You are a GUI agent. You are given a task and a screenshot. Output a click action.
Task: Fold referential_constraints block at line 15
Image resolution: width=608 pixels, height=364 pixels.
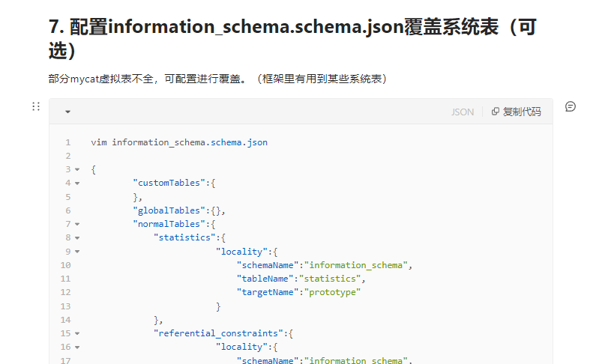click(x=77, y=333)
